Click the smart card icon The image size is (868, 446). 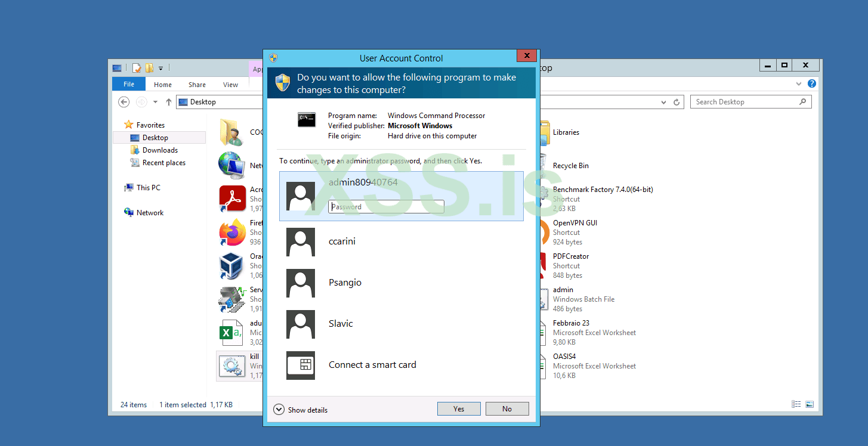point(301,365)
